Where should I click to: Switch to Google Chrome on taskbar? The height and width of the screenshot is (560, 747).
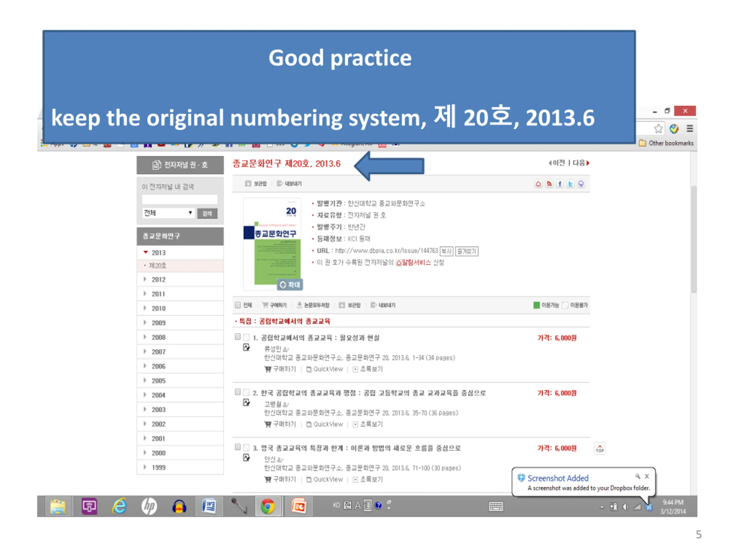coord(268,506)
